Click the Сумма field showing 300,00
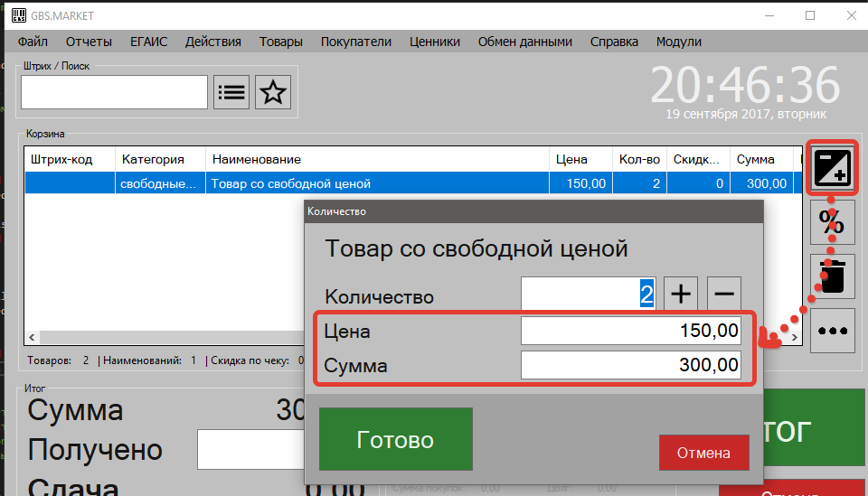The width and height of the screenshot is (868, 496). tap(630, 365)
